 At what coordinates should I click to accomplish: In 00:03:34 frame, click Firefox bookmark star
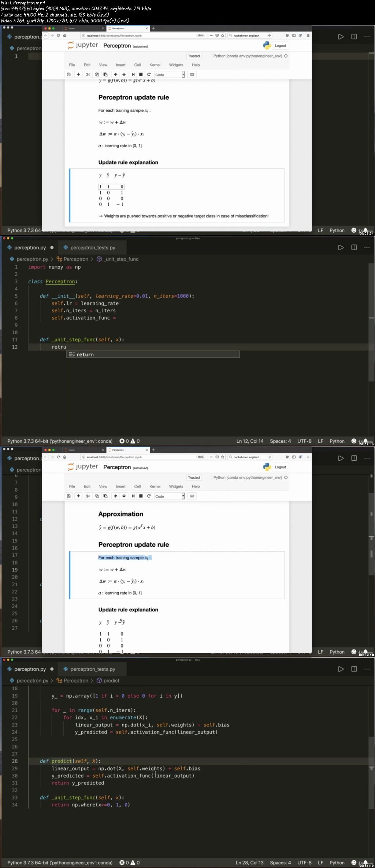(x=222, y=36)
